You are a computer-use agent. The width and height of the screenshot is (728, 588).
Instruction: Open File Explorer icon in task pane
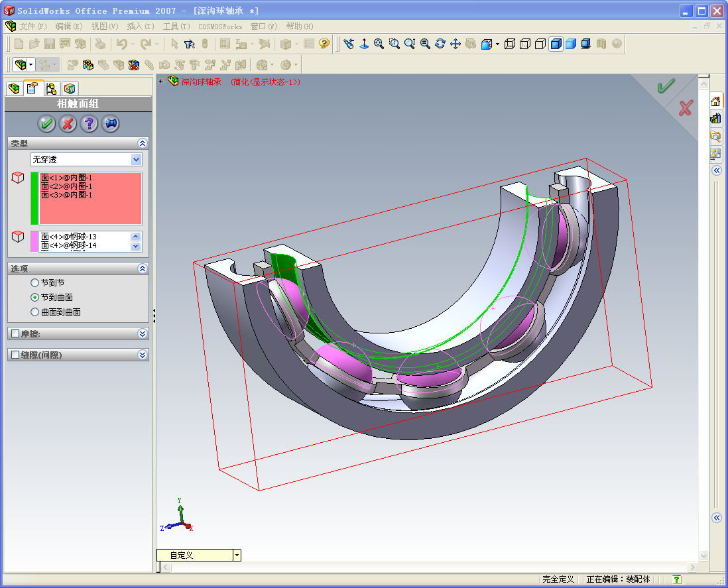[715, 136]
